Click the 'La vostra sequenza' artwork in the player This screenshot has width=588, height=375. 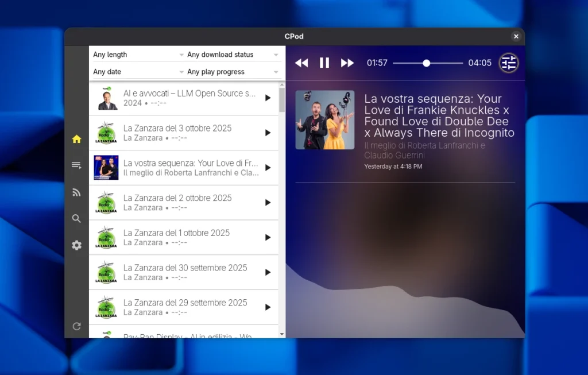(324, 119)
